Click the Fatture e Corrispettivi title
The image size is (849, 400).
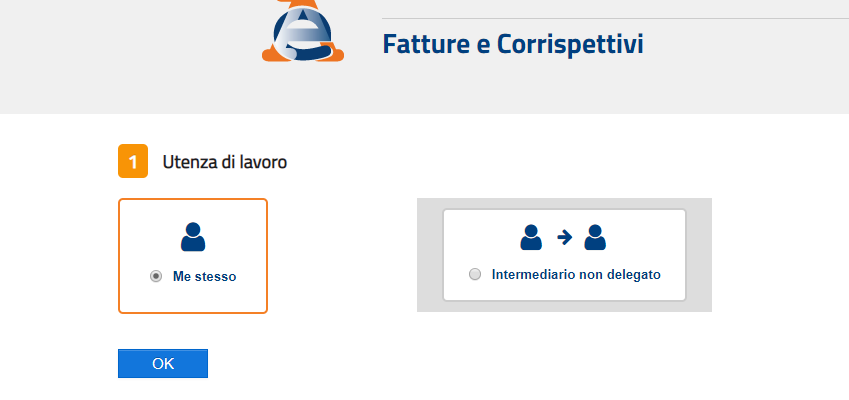[x=513, y=44]
